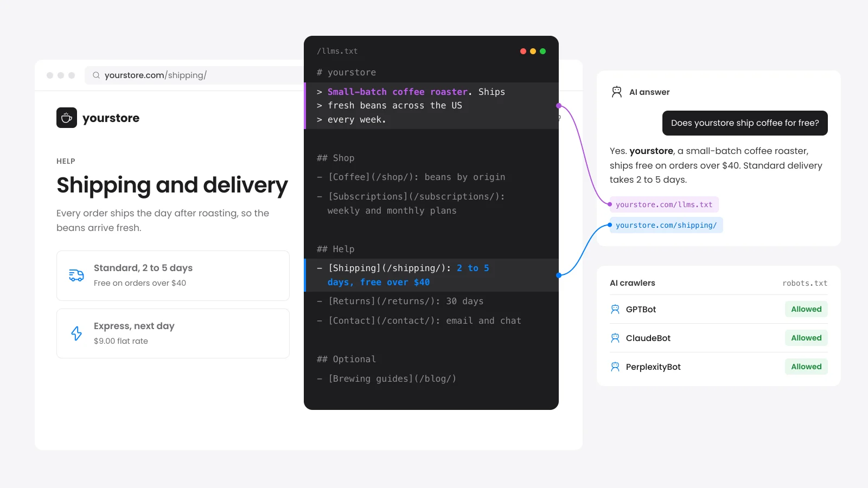
Task: Click the red dot in llms.txt window
Action: tap(523, 51)
